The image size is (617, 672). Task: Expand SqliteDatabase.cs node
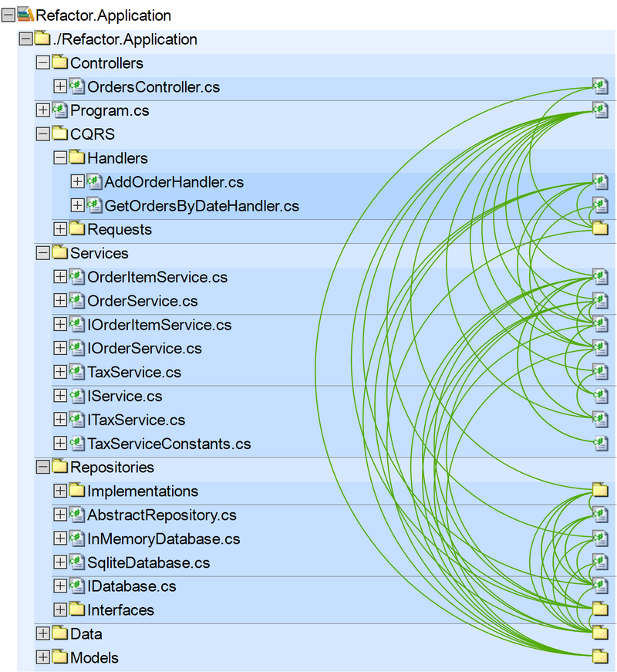click(59, 562)
